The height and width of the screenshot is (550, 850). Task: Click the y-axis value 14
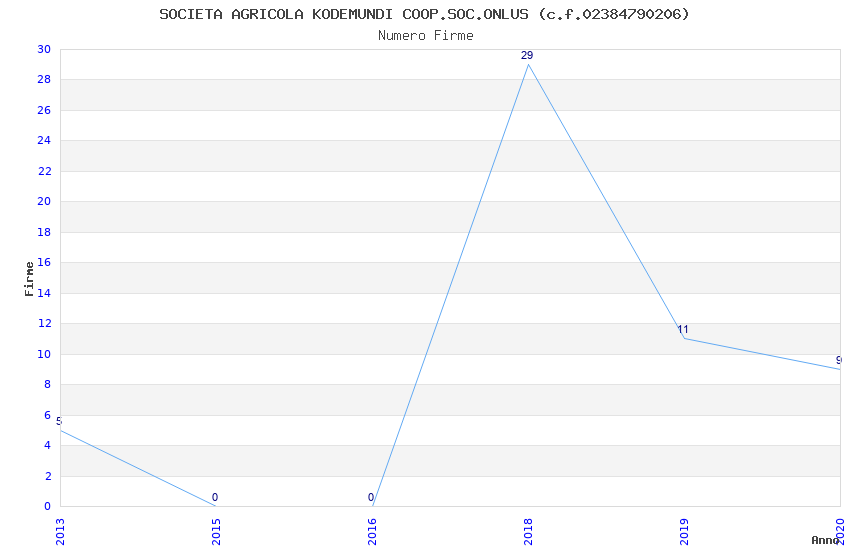click(x=44, y=293)
